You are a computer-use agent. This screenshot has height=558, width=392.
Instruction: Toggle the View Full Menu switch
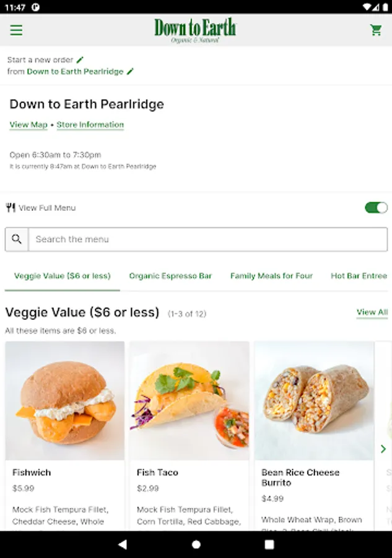click(376, 207)
